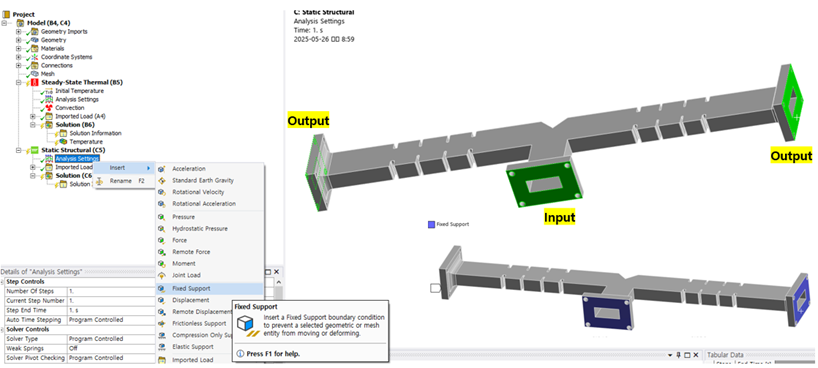Viewport: 818px width, 368px height.
Task: Expand the Connections tree node
Action: 19,66
